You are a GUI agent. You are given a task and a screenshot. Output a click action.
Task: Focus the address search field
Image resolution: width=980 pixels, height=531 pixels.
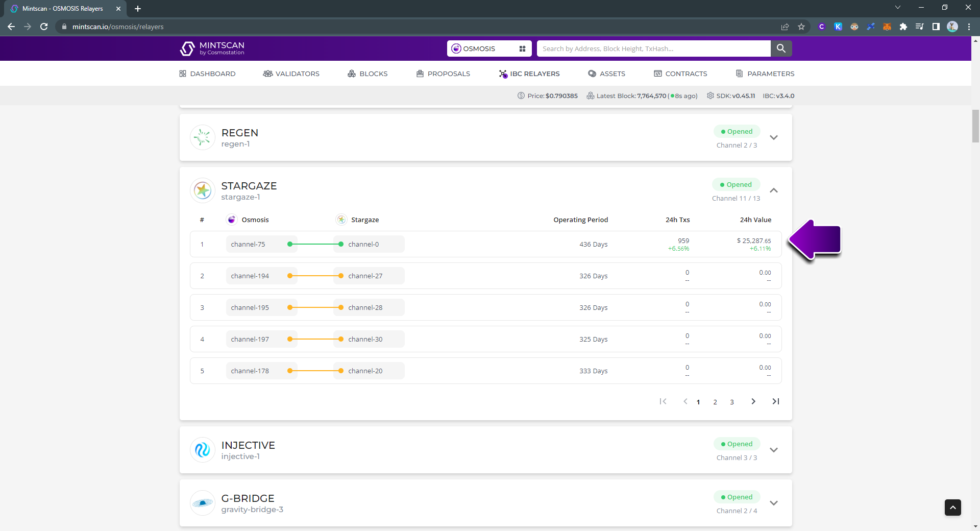pyautogui.click(x=653, y=49)
